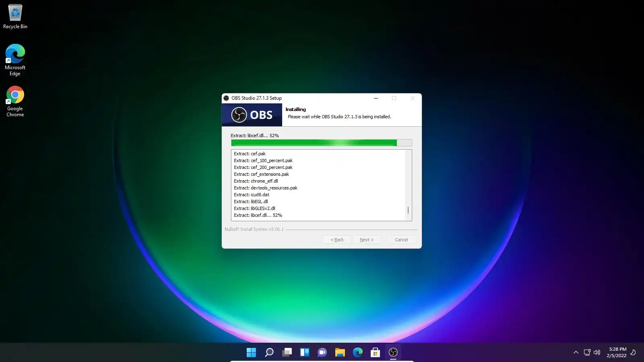Screen dimensions: 644x362
Task: Open the Widgets panel from the taskbar
Action: tap(305, 352)
